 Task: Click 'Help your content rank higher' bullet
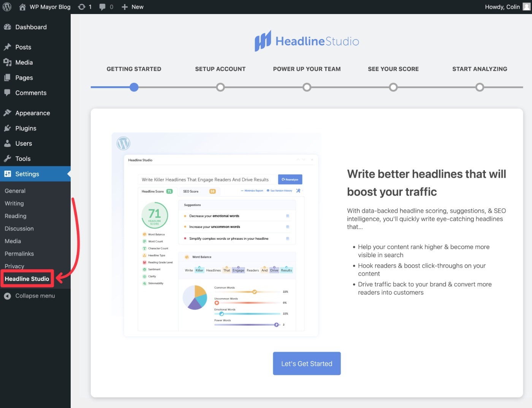coord(424,251)
